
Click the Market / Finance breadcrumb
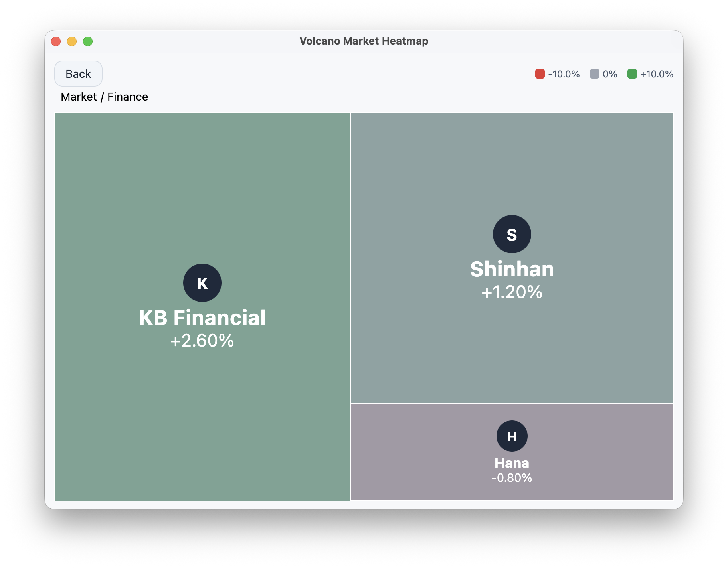pos(105,97)
